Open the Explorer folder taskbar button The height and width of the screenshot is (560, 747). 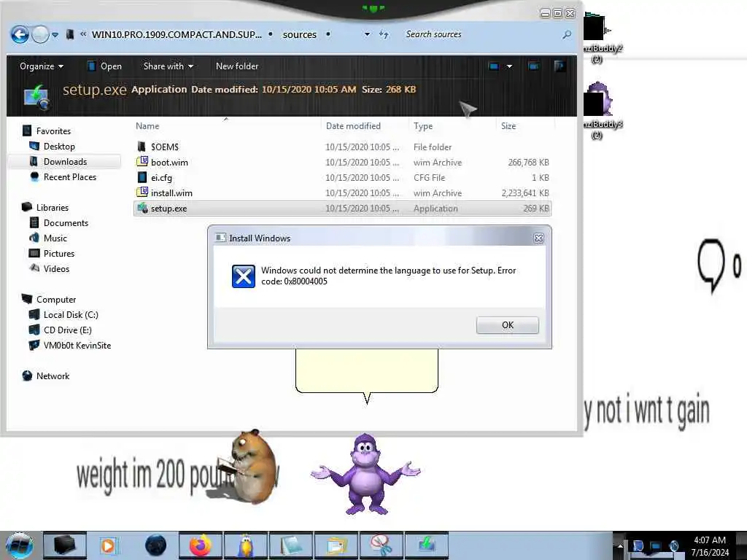(x=336, y=545)
